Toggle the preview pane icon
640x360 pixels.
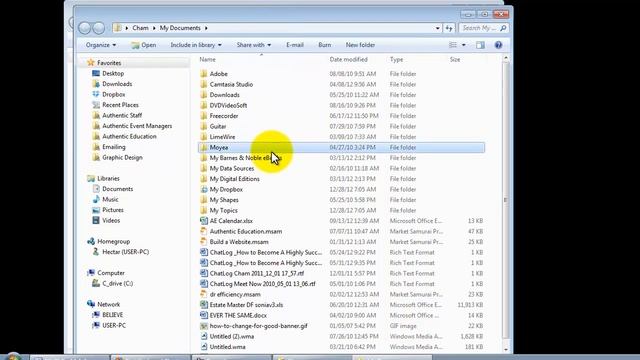[x=480, y=45]
